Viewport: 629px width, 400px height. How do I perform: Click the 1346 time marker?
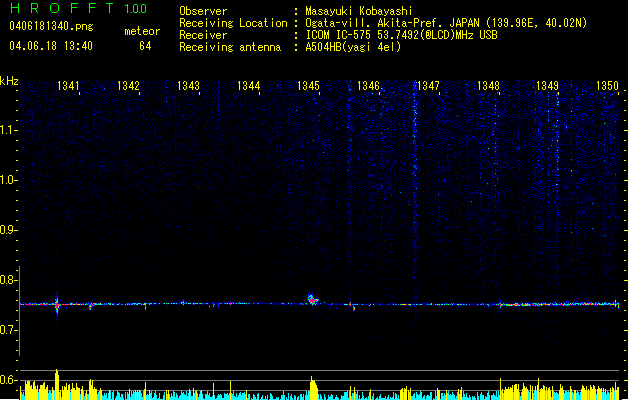368,85
